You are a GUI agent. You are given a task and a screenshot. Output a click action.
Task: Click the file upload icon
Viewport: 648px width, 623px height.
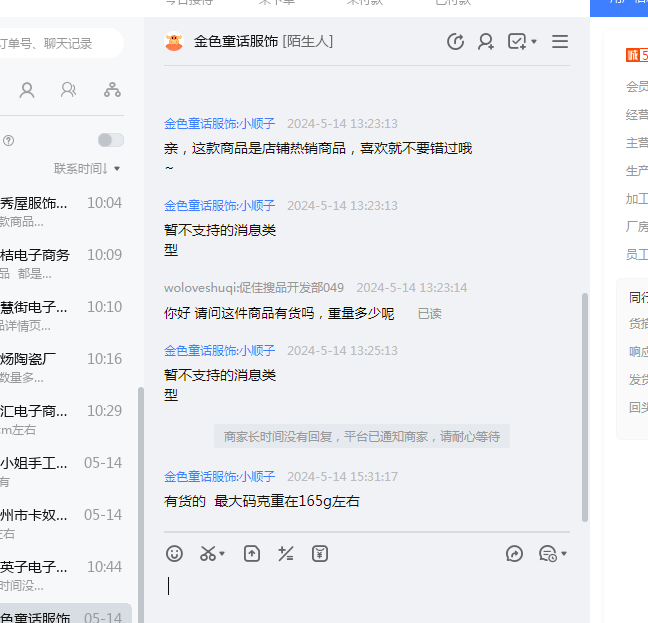coord(252,553)
